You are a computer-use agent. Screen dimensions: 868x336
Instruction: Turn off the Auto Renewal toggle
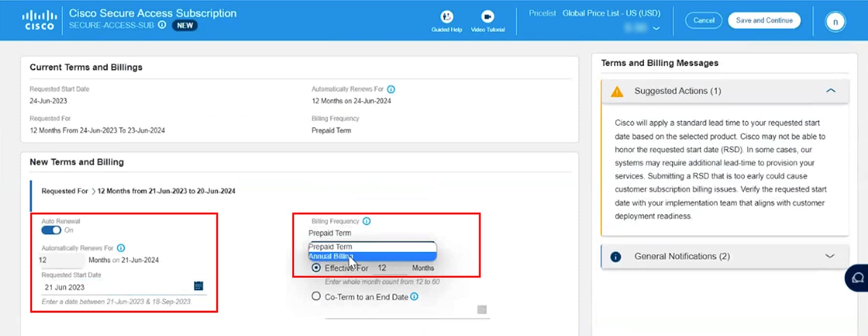tap(51, 230)
